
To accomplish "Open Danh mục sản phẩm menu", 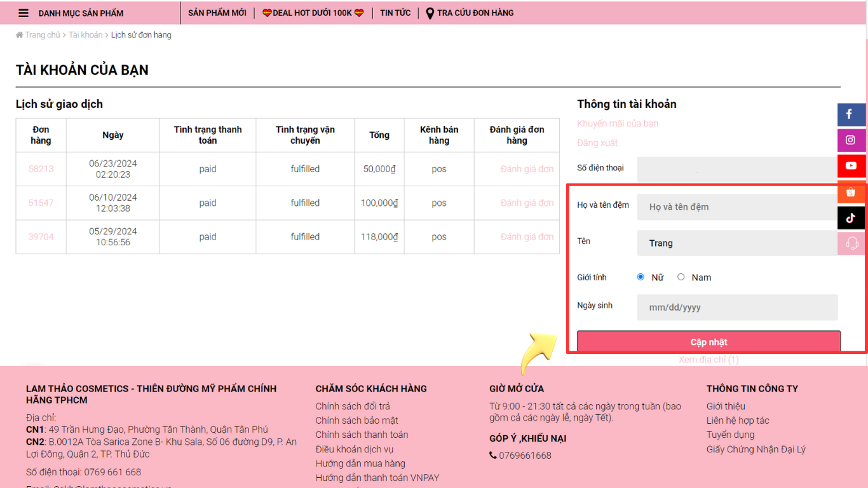I will tap(81, 13).
